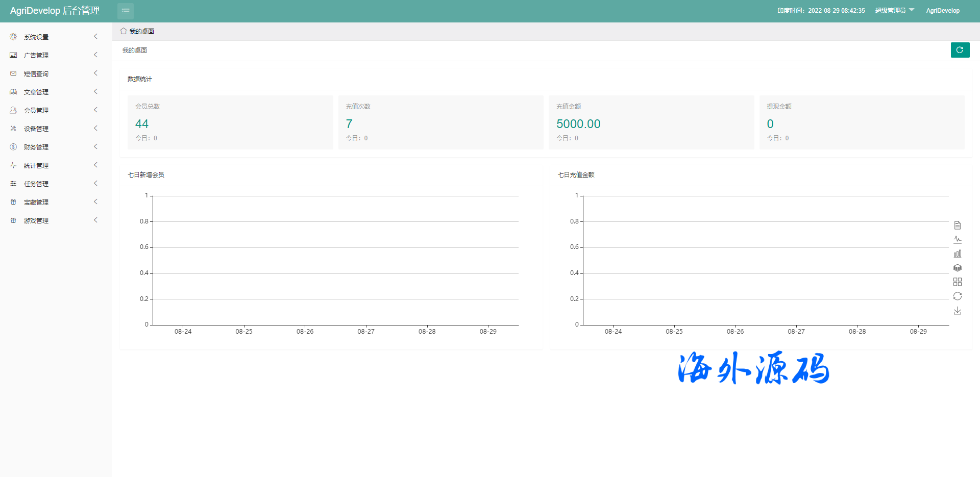The height and width of the screenshot is (477, 980).
Task: Open 广告管理 in the sidebar
Action: (x=36, y=55)
